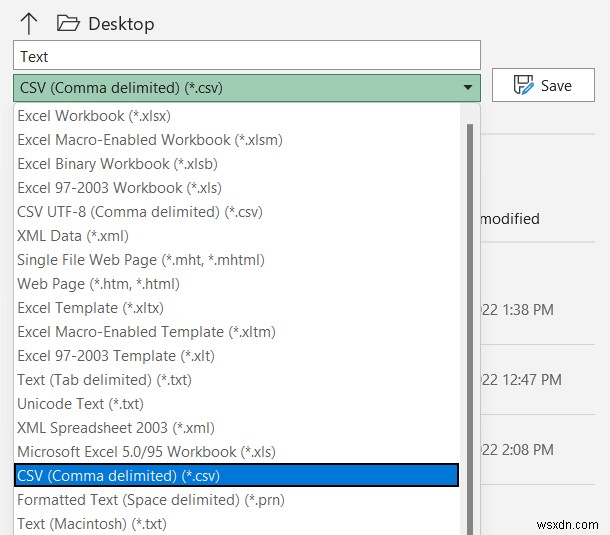Pick Single File Web Page format
The image size is (610, 535).
click(x=237, y=260)
